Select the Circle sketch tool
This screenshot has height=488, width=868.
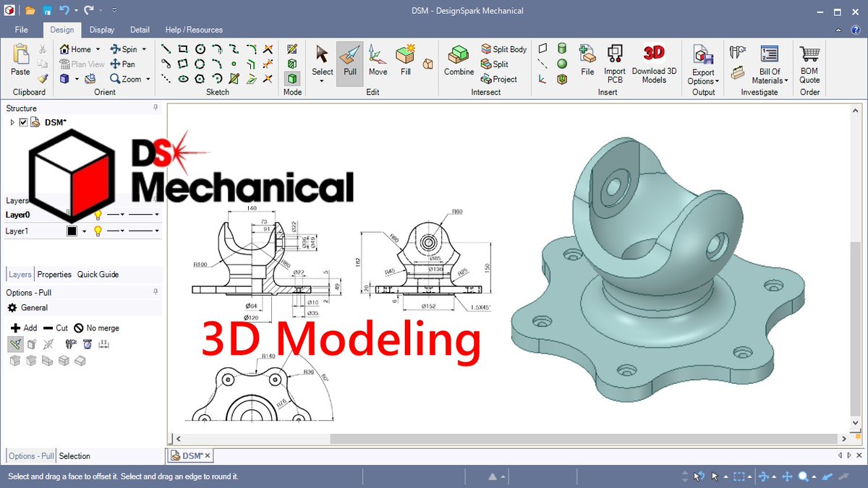point(200,48)
